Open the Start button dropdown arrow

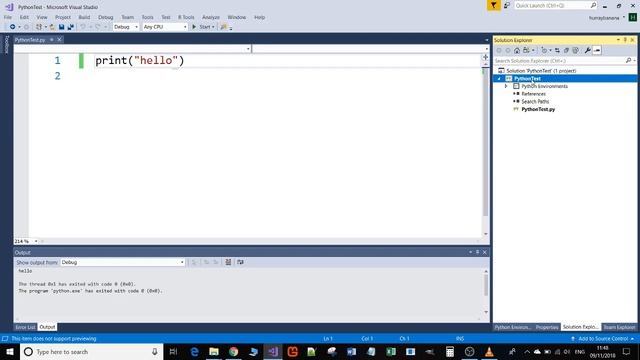213,27
